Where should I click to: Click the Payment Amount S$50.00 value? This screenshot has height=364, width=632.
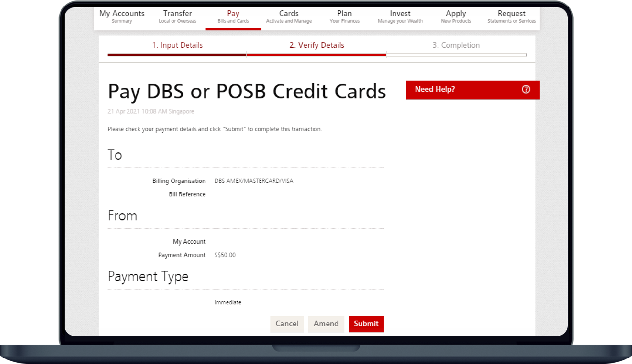[225, 255]
